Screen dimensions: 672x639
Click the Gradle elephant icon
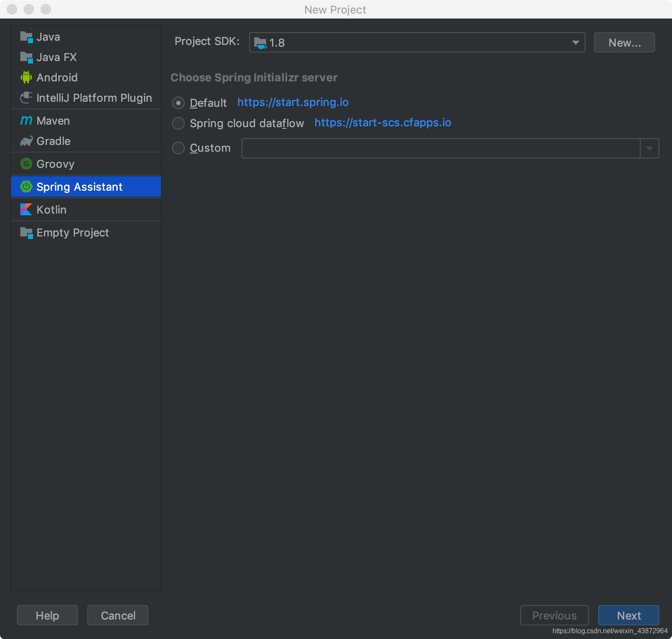click(26, 141)
